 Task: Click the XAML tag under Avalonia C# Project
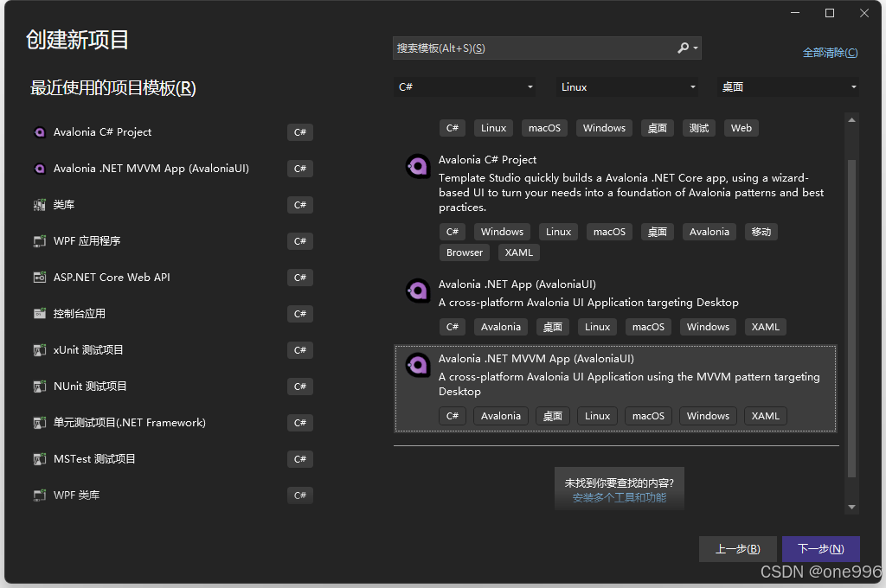(519, 252)
